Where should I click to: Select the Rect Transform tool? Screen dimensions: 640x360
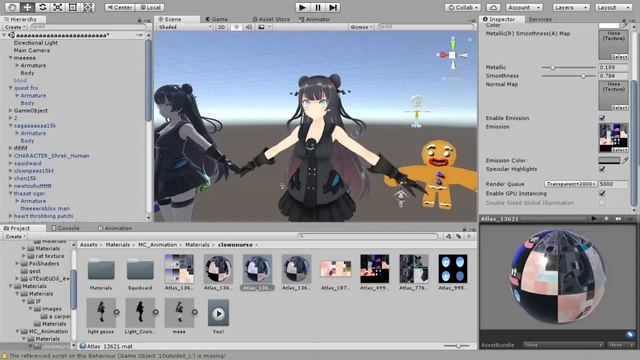click(x=73, y=7)
